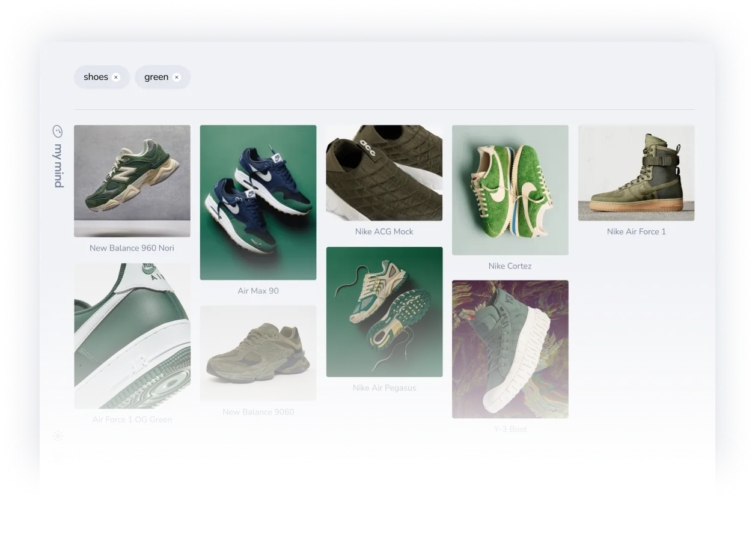Open the Nike ACG Mock image
The height and width of the screenshot is (560, 755).
[x=384, y=173]
